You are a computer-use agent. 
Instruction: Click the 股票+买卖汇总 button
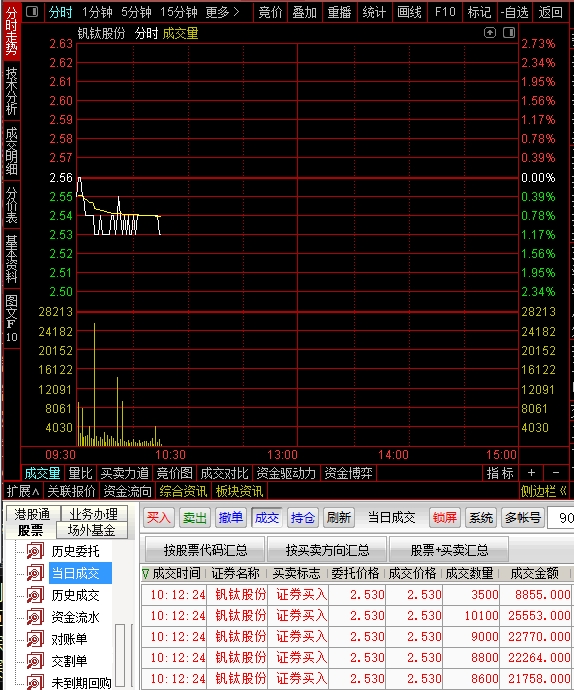(x=449, y=550)
